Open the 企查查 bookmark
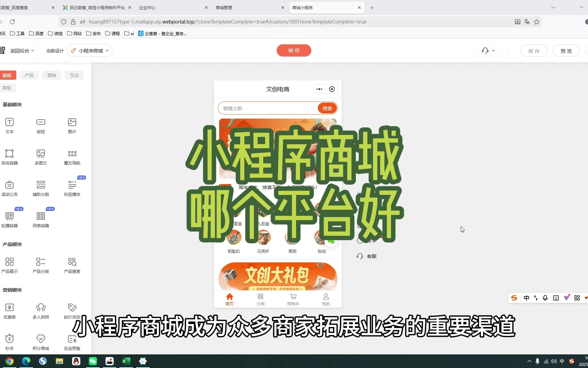This screenshot has height=368, width=588. 163,33
